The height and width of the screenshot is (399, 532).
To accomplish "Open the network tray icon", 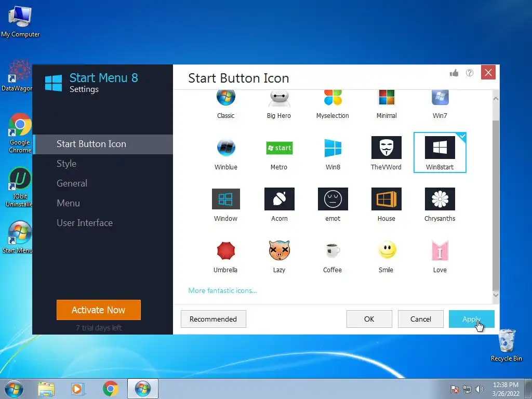I will click(x=467, y=389).
